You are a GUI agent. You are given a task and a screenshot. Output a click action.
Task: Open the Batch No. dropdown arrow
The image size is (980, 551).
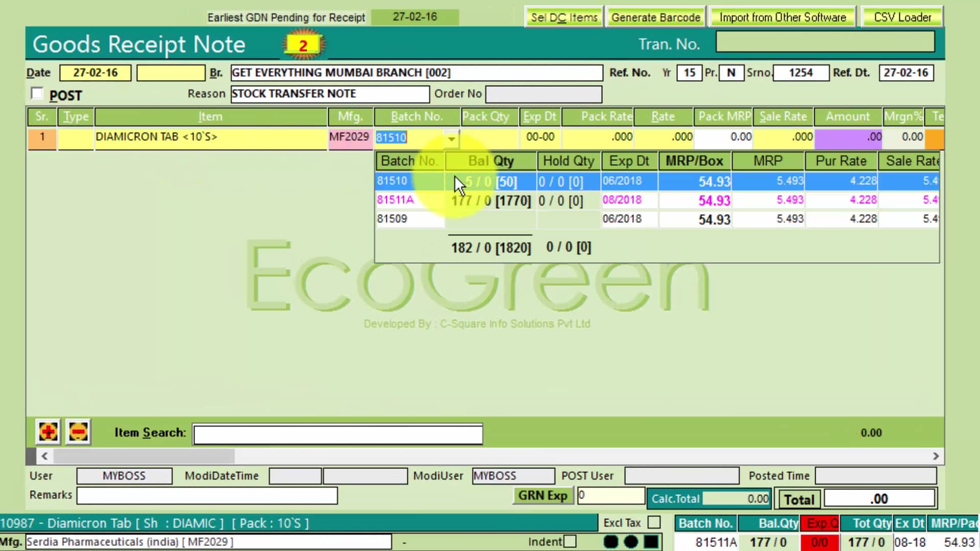coord(451,138)
